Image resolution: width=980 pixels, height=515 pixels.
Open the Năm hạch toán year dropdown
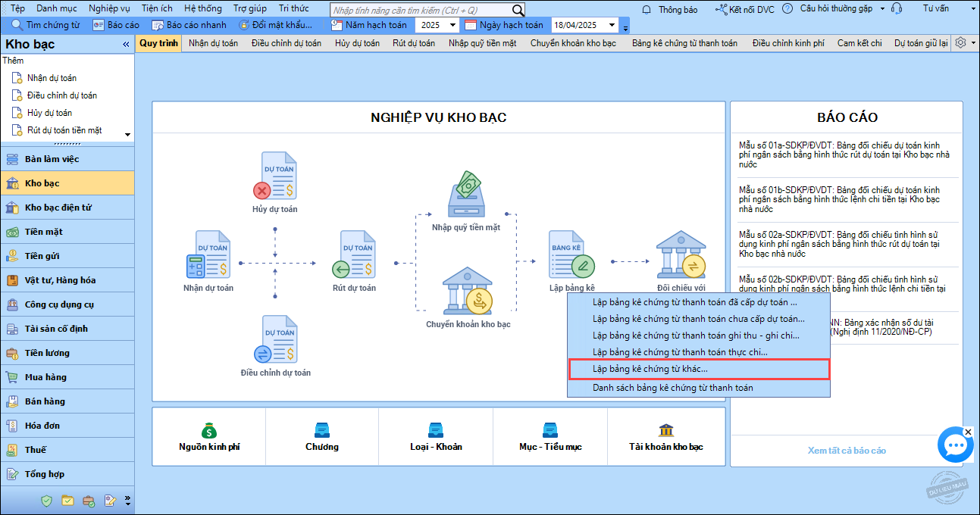[452, 25]
